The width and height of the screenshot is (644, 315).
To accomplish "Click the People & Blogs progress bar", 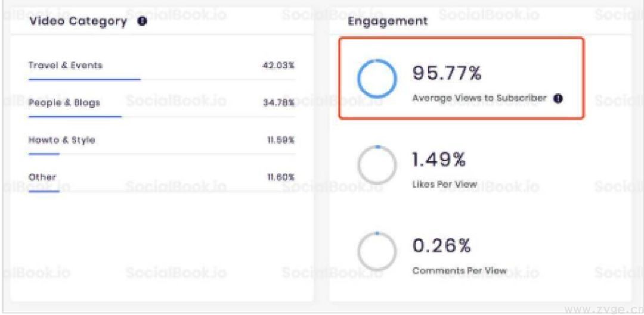I will pos(75,116).
